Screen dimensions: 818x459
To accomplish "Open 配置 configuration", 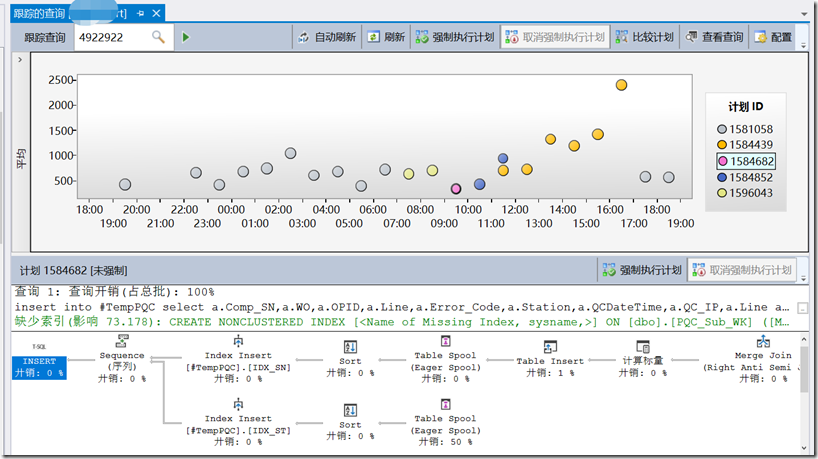I will (x=773, y=37).
